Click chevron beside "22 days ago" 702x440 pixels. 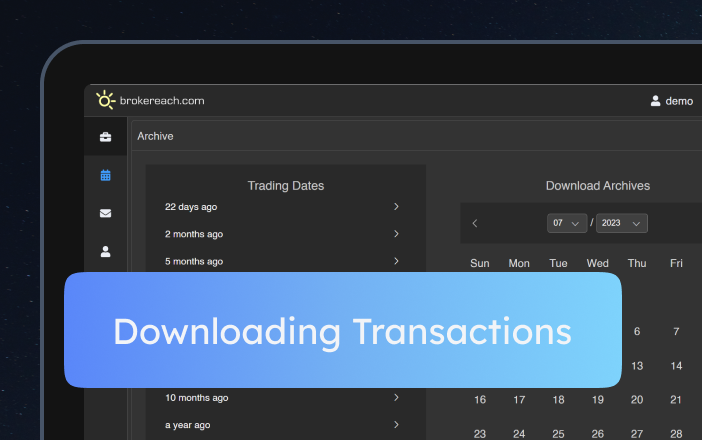point(396,207)
